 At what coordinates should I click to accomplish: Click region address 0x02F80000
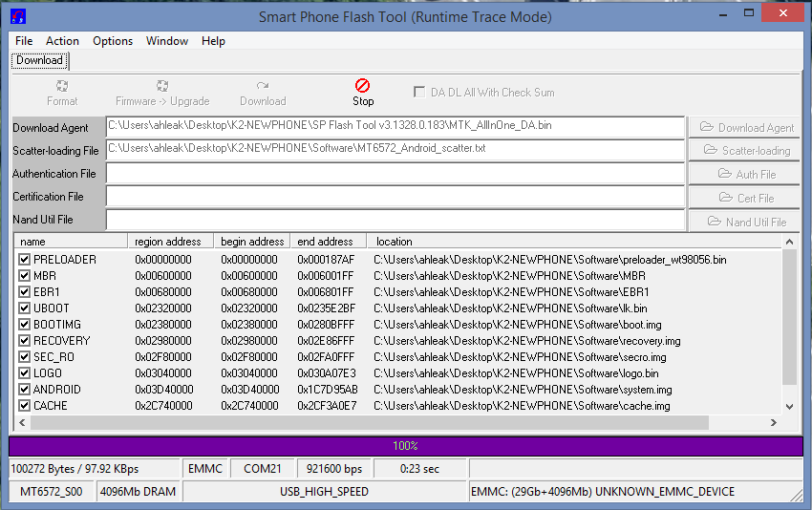(163, 357)
